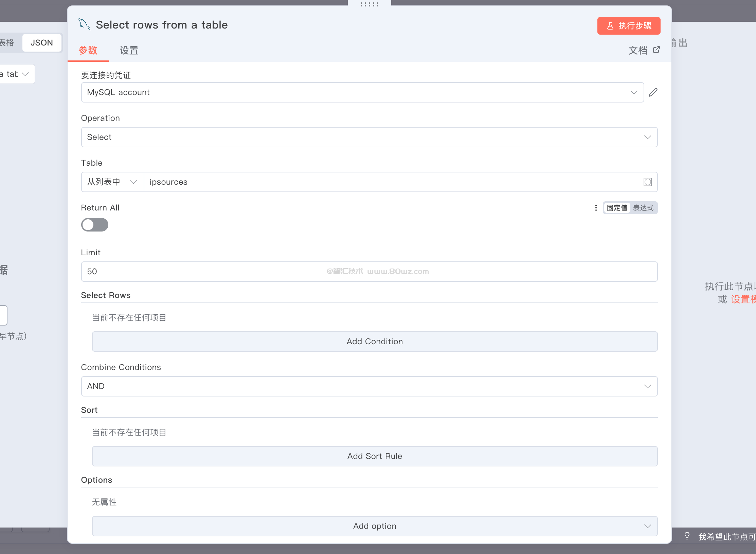Image resolution: width=756 pixels, height=554 pixels.
Task: Click the 执行步骤 execute button
Action: [x=629, y=26]
